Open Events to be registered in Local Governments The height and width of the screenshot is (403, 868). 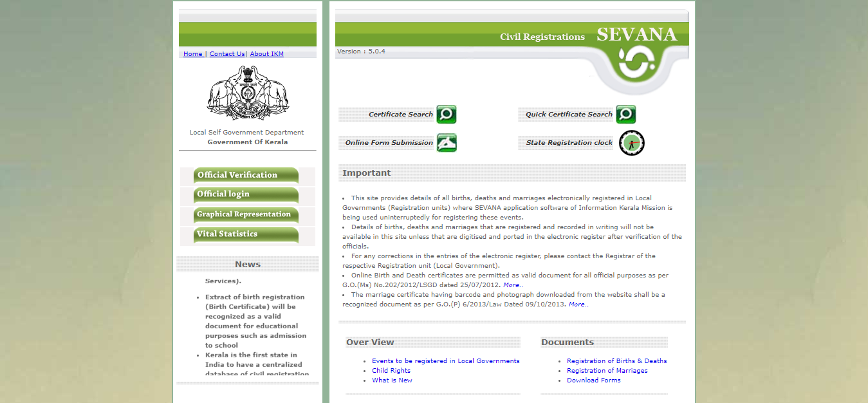pyautogui.click(x=446, y=361)
